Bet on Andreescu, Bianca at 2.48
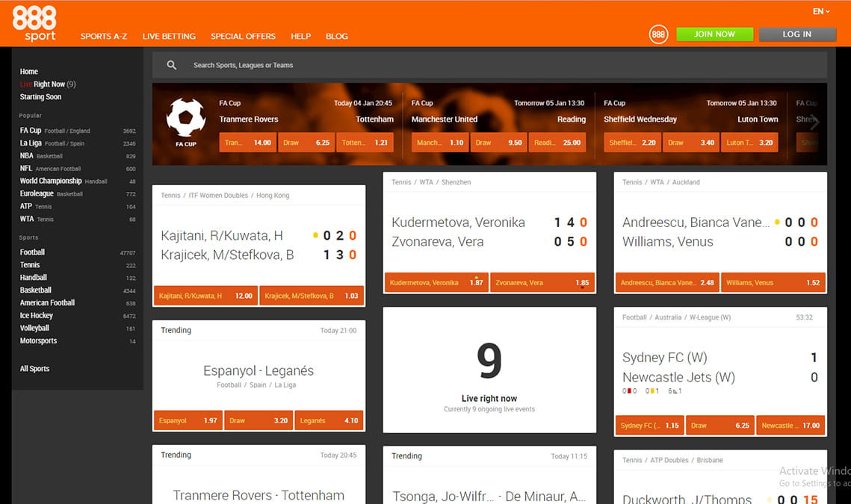 [667, 283]
